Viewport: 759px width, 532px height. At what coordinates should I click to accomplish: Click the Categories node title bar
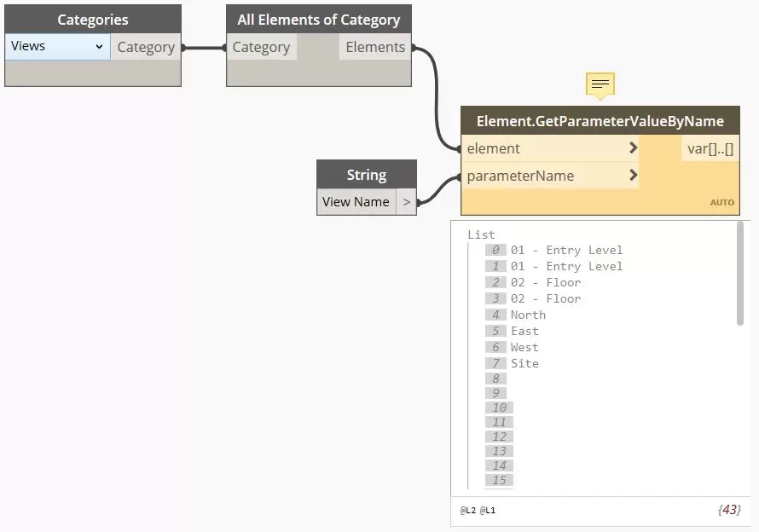pos(93,20)
